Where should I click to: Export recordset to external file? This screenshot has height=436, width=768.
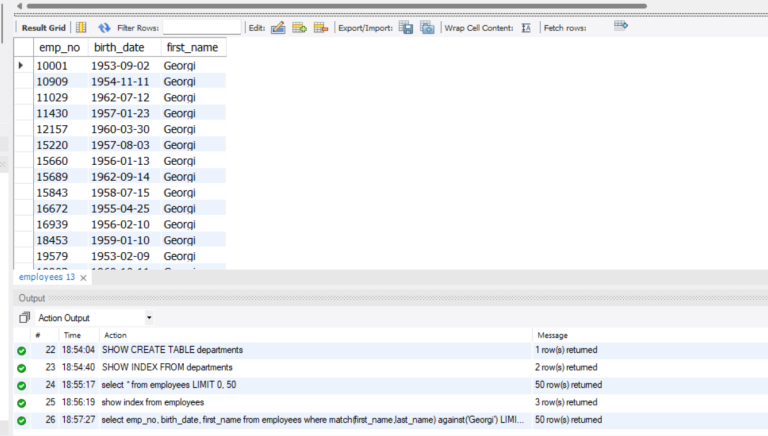pos(406,28)
